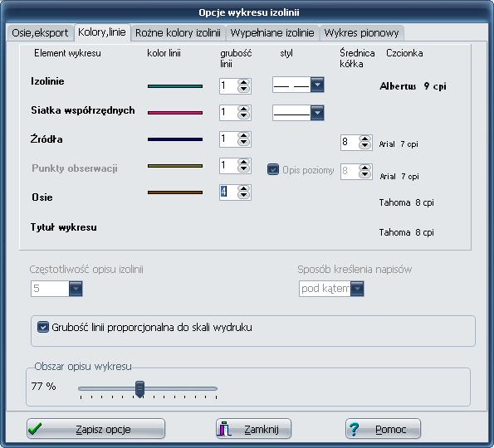Expand Sposób kreślenia napisów dropdown
The image size is (494, 448).
coord(357,289)
